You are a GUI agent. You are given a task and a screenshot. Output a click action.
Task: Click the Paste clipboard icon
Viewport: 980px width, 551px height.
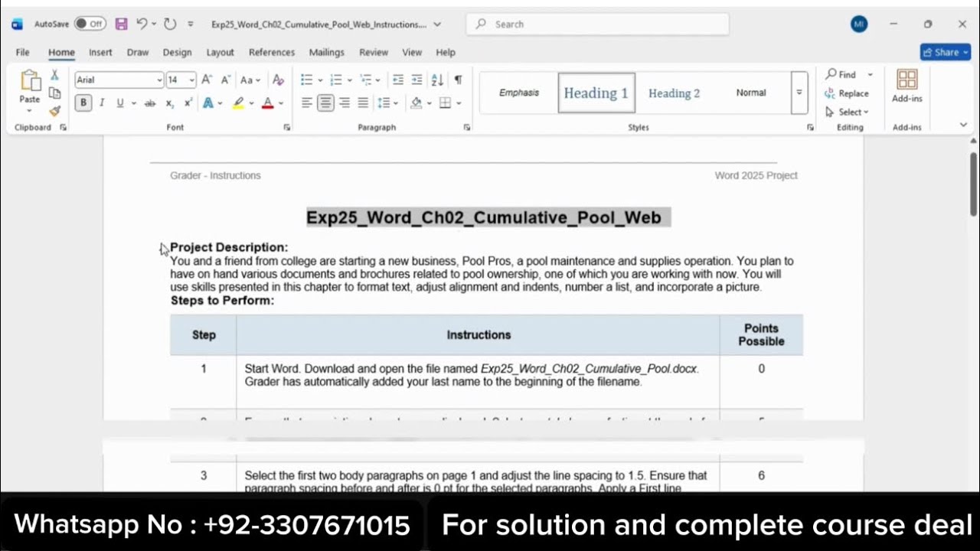30,80
